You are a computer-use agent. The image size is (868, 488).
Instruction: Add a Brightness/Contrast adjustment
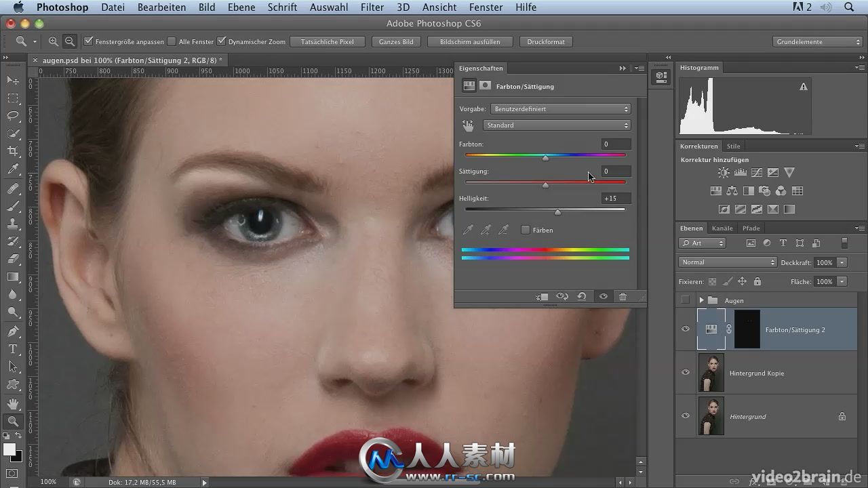click(x=724, y=173)
